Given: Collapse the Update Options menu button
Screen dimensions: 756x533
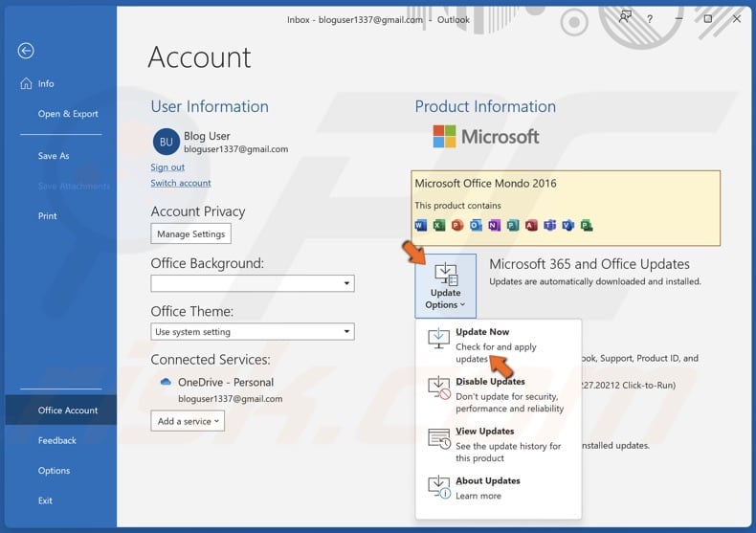Looking at the screenshot, I should [x=445, y=286].
